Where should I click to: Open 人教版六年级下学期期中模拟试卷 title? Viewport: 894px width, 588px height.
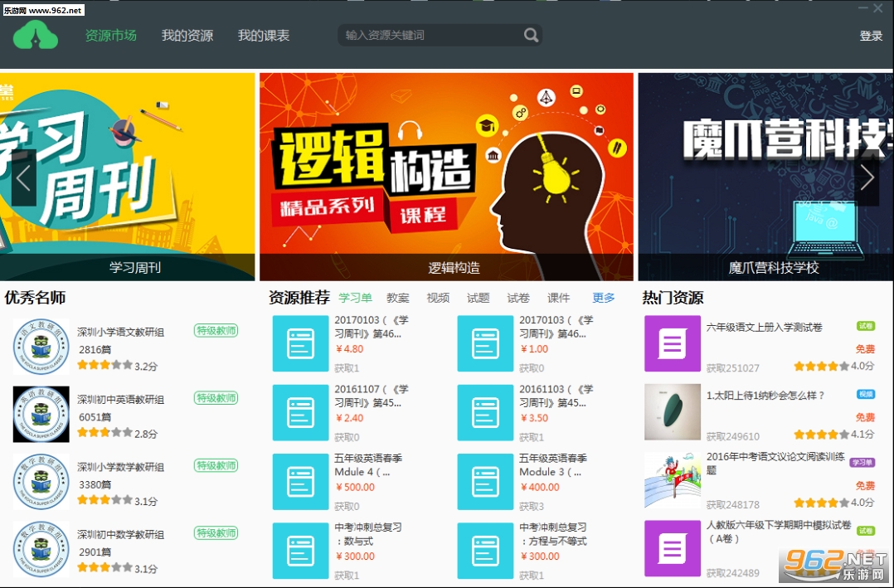tap(779, 531)
